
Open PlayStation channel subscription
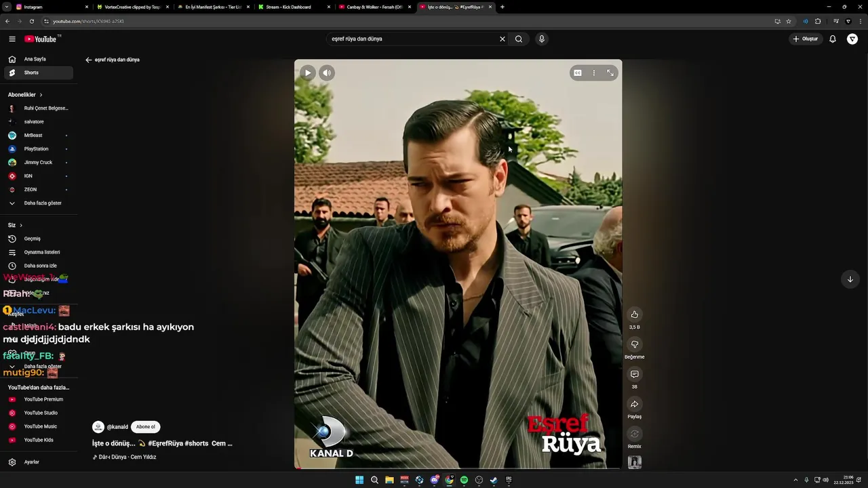pos(39,149)
